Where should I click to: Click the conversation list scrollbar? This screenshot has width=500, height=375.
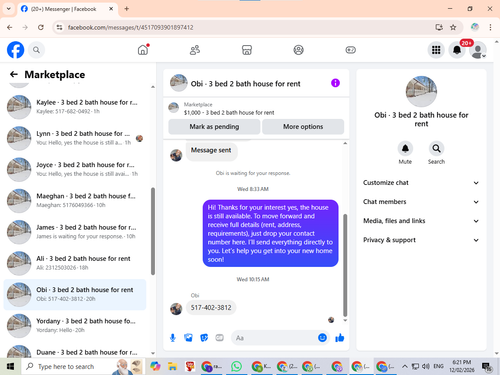click(153, 231)
